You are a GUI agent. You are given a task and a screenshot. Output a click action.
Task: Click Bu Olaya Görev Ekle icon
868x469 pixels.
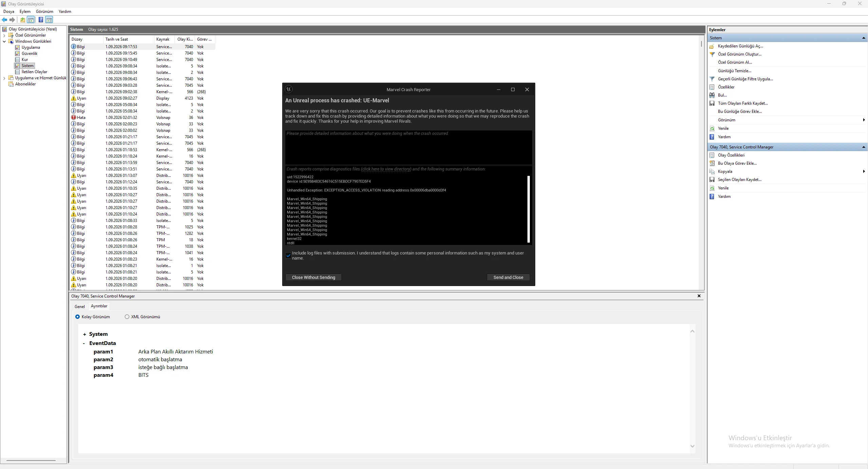[x=712, y=163]
